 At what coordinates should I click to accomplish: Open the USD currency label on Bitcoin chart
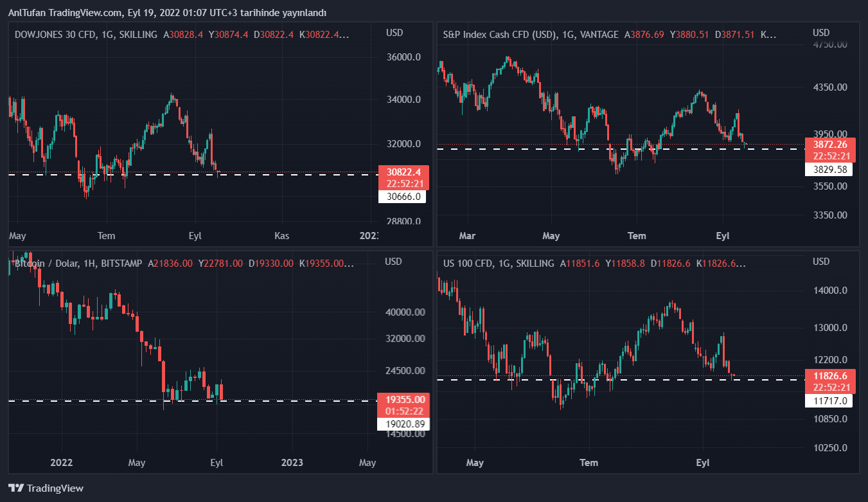point(393,262)
